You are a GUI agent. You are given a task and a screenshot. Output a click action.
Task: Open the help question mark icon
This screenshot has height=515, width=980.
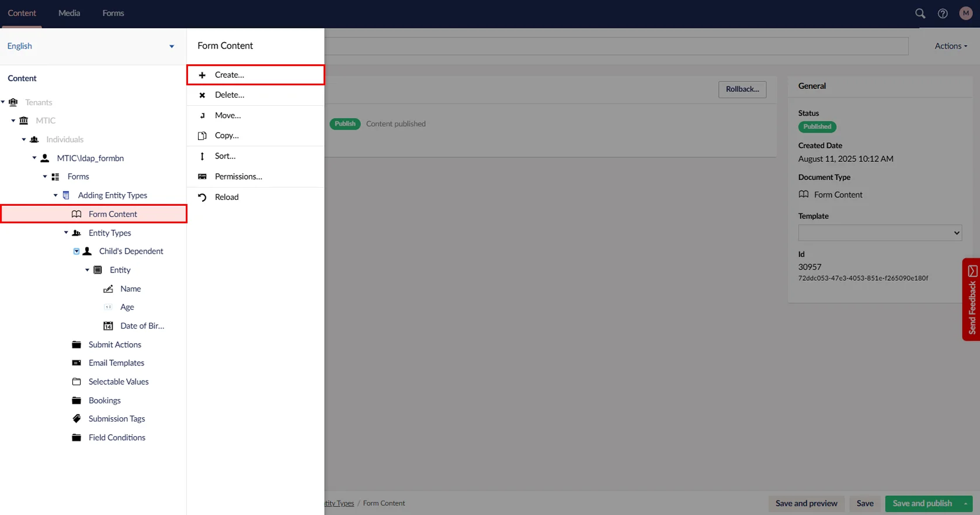pos(943,13)
